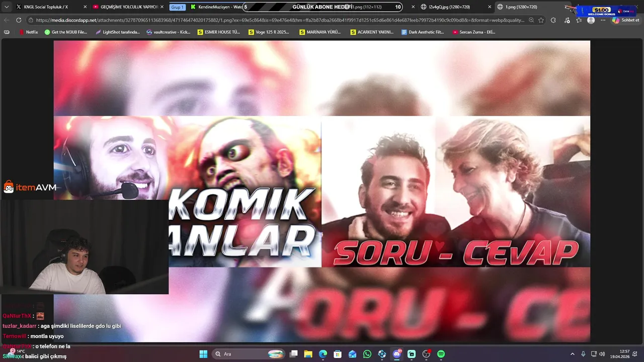Add this page to favorites star
The image size is (644, 362).
pos(541,20)
